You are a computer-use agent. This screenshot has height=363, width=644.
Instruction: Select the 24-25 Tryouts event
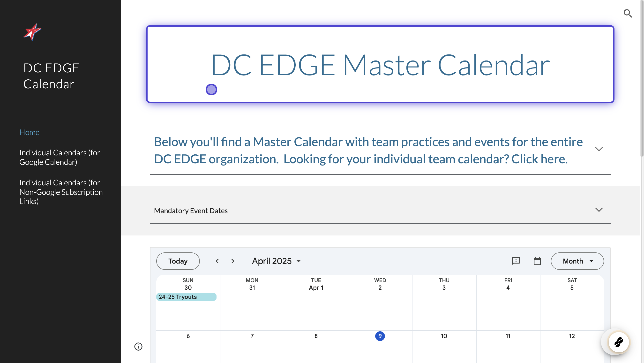186,297
